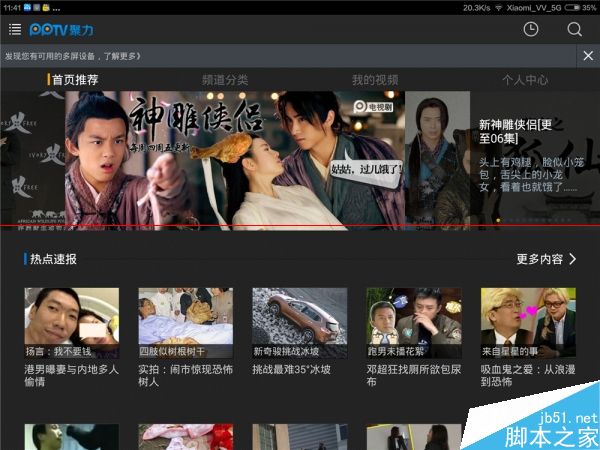Viewport: 600px width, 450px height.
Task: Open the hamburger menu icon
Action: click(x=15, y=29)
